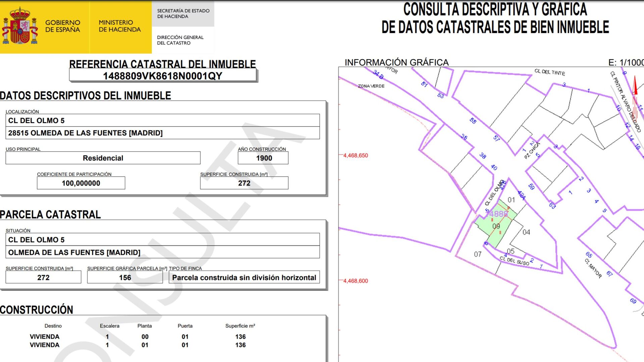This screenshot has width=644, height=362.
Task: Click the Spanish coat of arms emblem
Action: tap(20, 27)
